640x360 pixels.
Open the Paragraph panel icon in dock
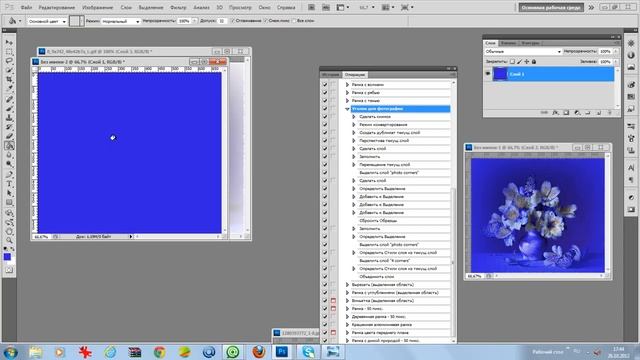click(631, 180)
